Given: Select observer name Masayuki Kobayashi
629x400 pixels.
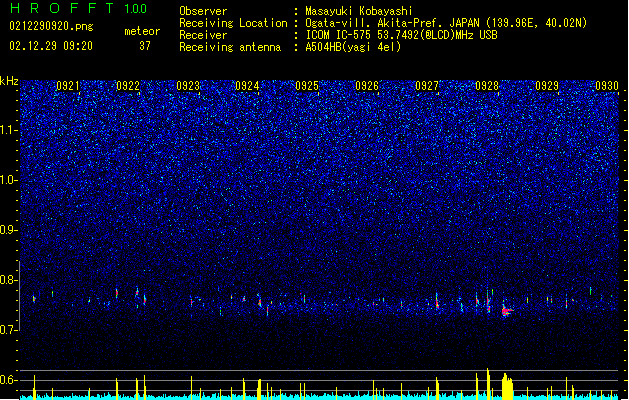Looking at the screenshot, I should coord(359,11).
